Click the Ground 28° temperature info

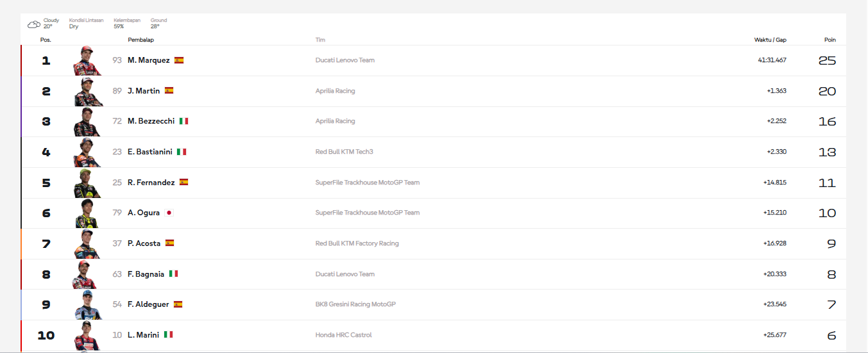pos(158,24)
